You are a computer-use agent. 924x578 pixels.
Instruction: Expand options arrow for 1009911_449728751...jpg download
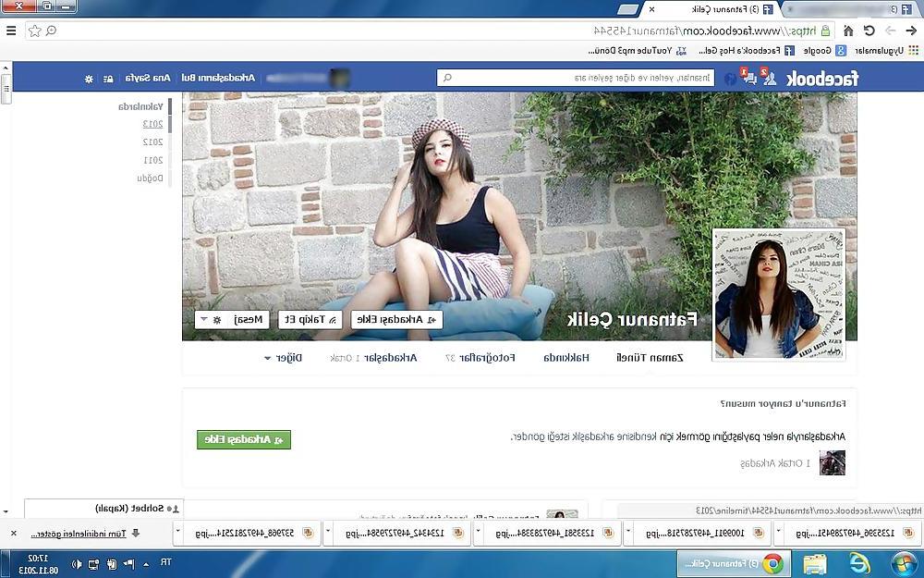point(628,534)
